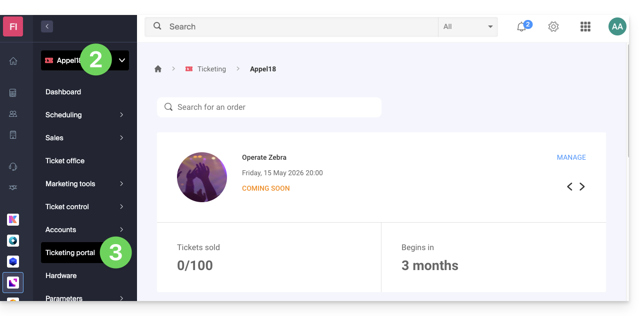Expand the Scheduling submenu
This screenshot has width=644, height=316.
(121, 115)
